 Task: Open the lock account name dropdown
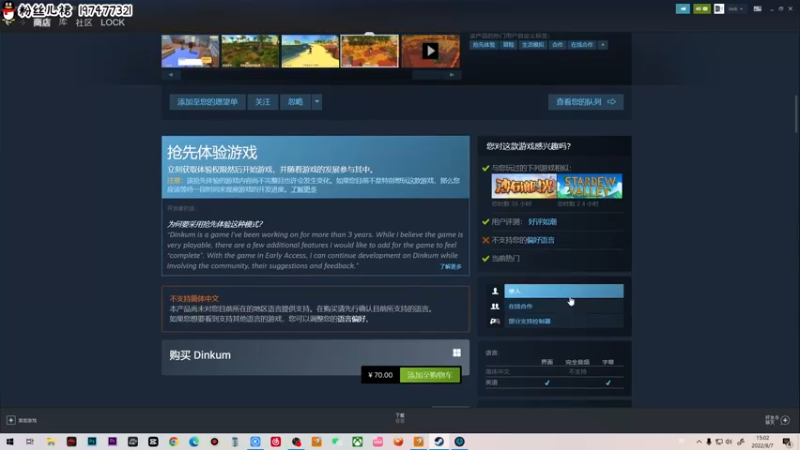point(735,9)
